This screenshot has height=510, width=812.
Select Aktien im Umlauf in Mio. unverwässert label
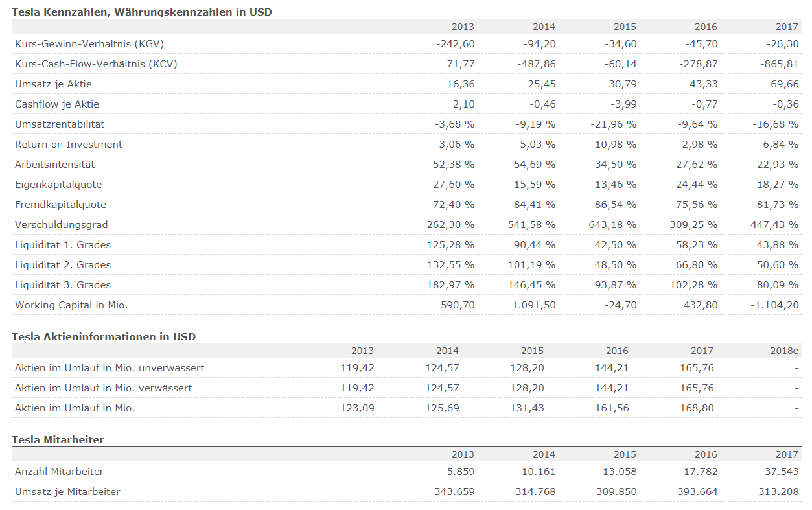click(x=110, y=368)
